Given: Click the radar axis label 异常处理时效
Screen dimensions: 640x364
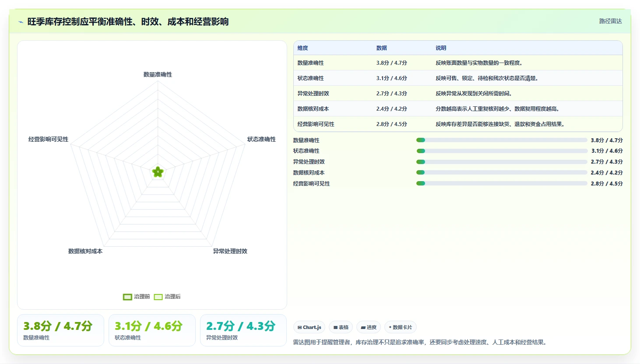Looking at the screenshot, I should coord(230,251).
